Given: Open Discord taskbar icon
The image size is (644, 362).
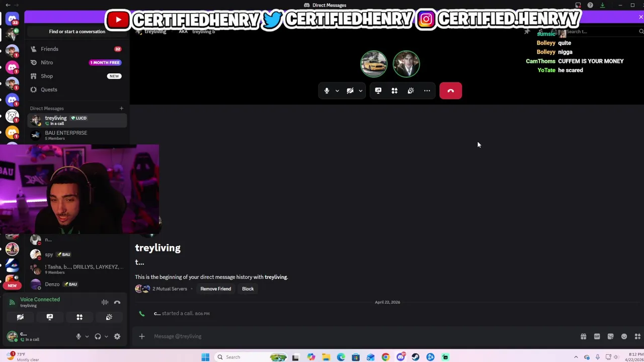Looking at the screenshot, I should pos(400,357).
